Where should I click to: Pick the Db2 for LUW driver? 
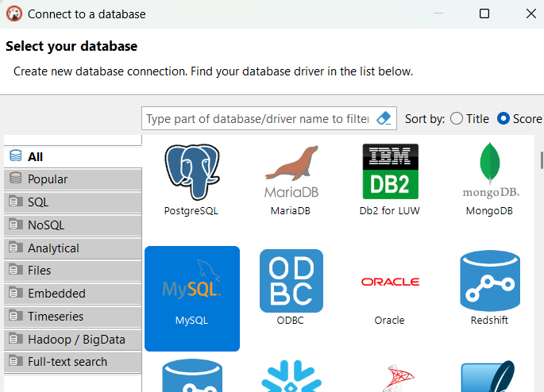(x=390, y=181)
